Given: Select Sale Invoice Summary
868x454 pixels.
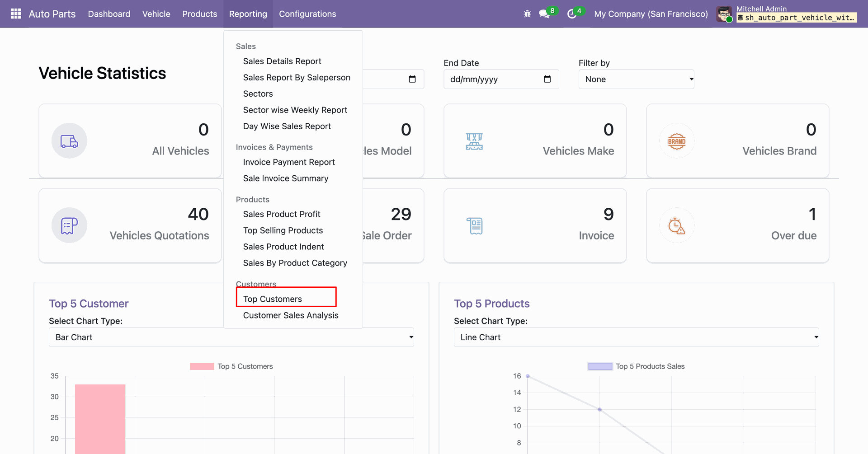Looking at the screenshot, I should click(286, 178).
